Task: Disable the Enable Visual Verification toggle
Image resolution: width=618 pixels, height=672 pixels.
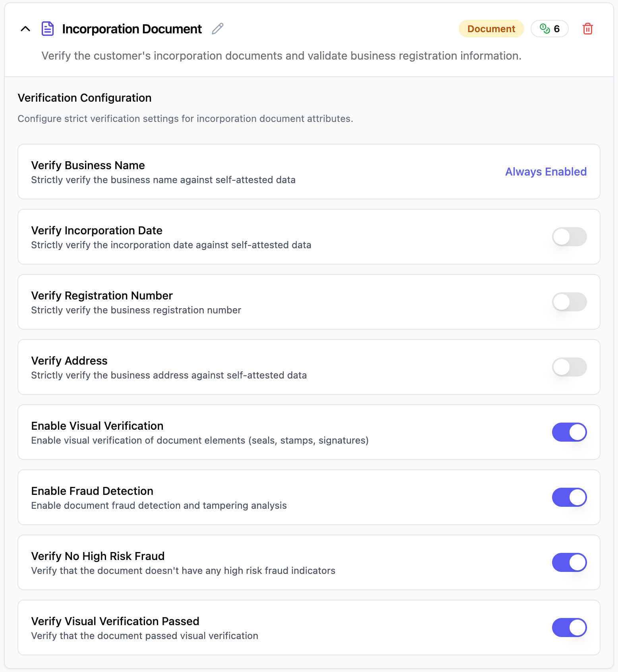Action: coord(569,432)
